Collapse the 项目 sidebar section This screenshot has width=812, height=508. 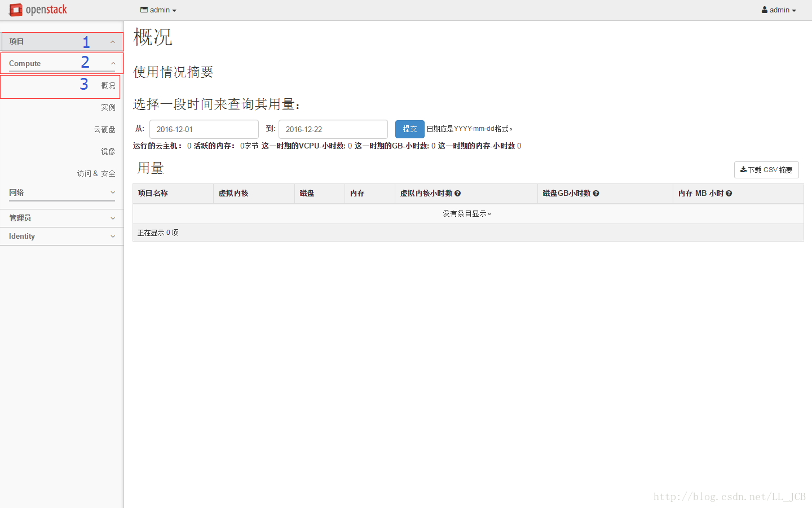[x=62, y=42]
